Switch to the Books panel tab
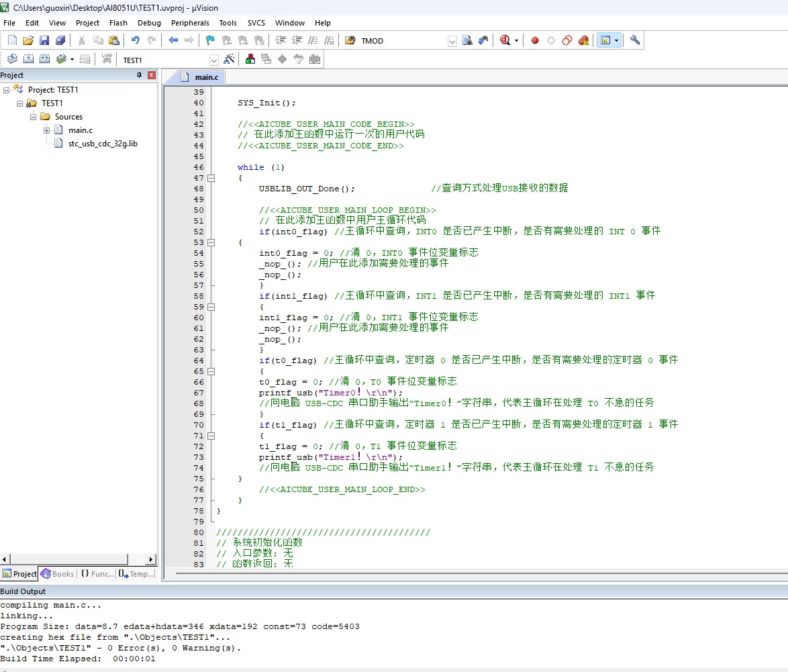The width and height of the screenshot is (788, 672). click(x=58, y=573)
